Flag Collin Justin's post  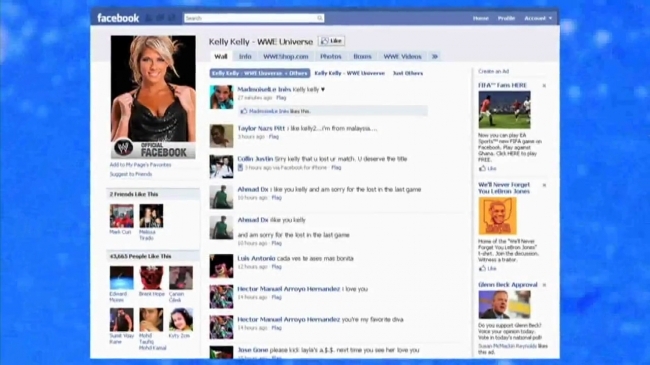(336, 168)
